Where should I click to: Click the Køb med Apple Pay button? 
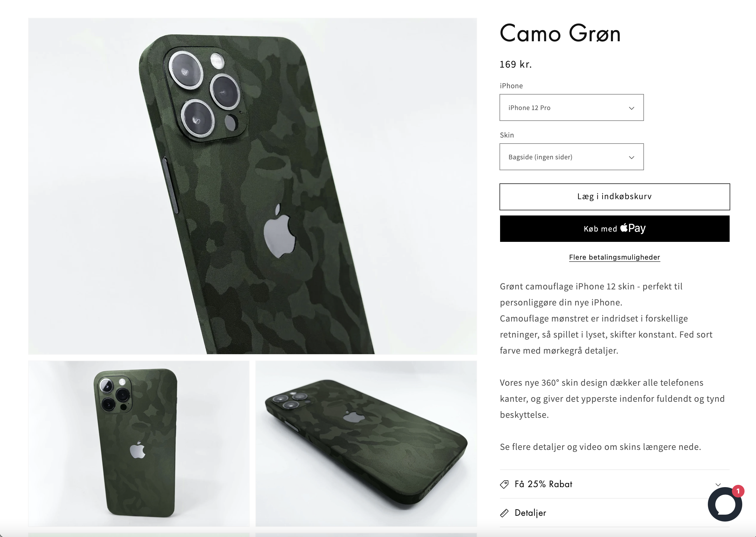tap(614, 229)
